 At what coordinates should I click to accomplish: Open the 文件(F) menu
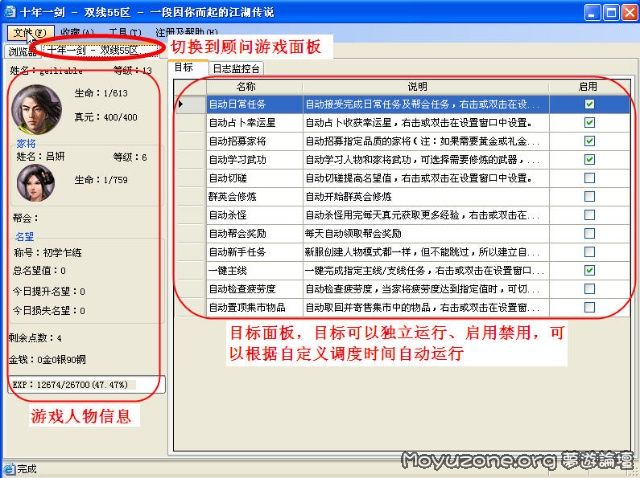point(30,32)
